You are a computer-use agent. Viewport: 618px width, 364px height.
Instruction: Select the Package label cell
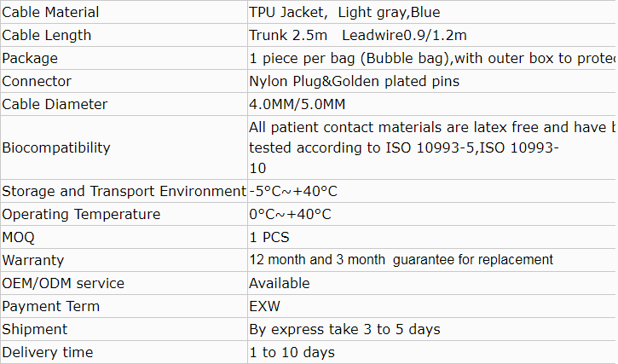tap(30, 58)
